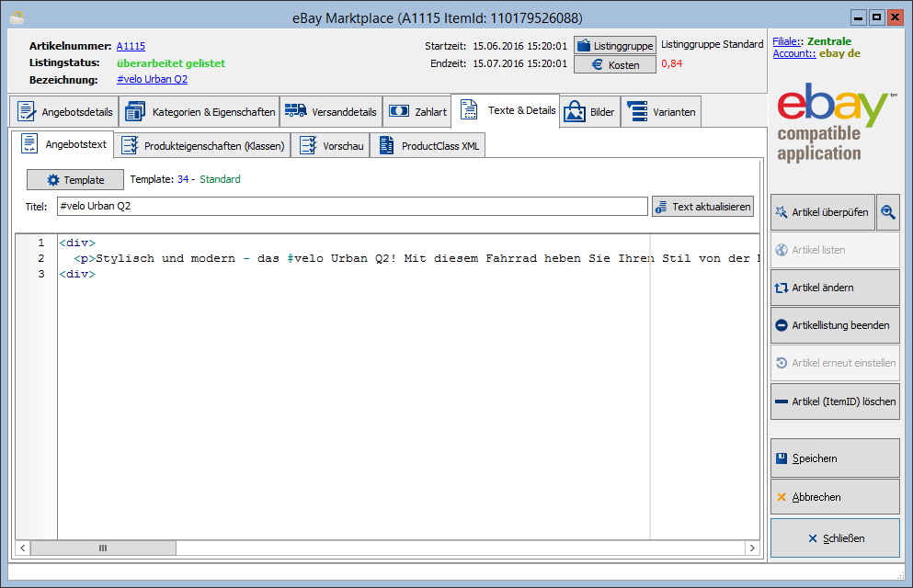Click the Artikel (ItemID) löschen minus icon
The image size is (913, 588).
[782, 401]
